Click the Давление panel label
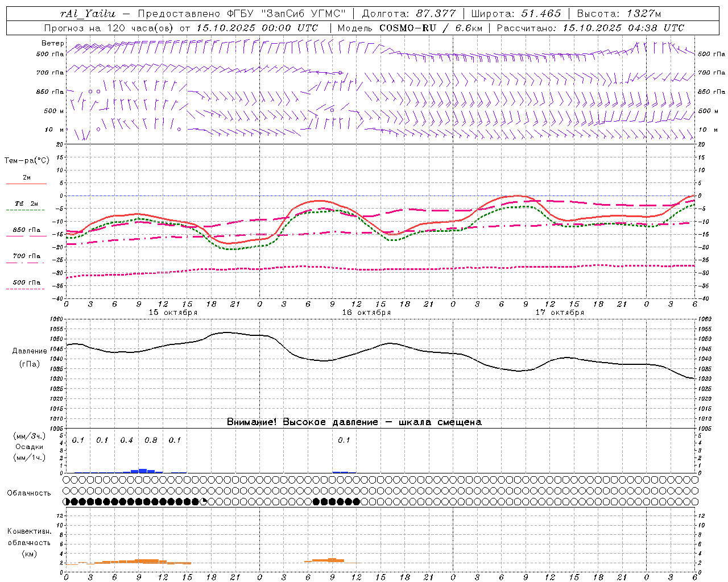728x582 pixels. click(30, 351)
